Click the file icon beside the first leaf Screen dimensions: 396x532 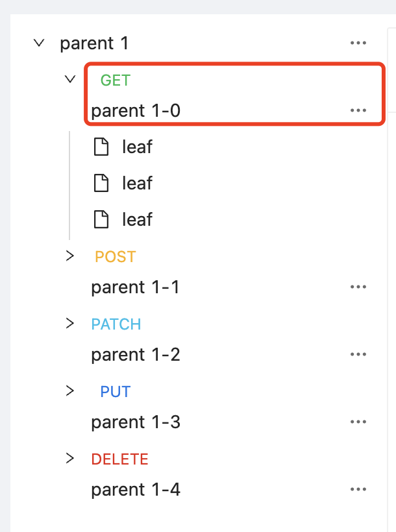pyautogui.click(x=101, y=147)
